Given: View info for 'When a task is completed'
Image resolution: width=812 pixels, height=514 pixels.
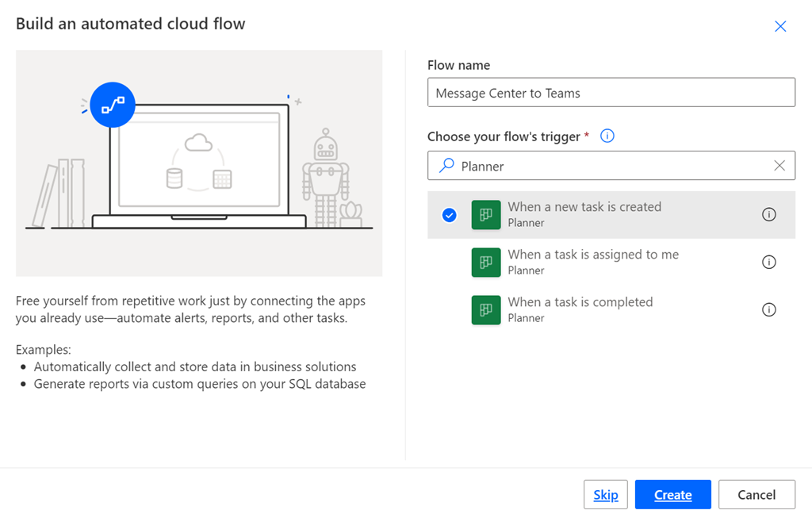Looking at the screenshot, I should tap(768, 310).
